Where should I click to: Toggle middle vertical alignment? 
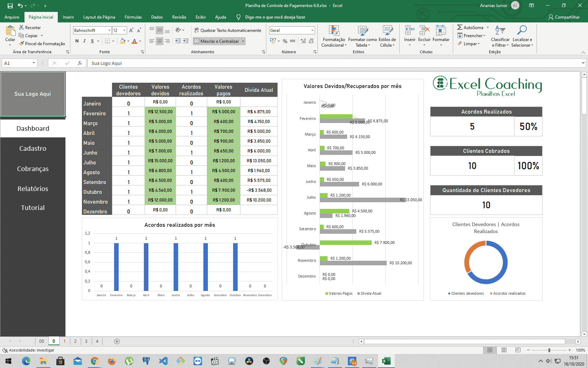tap(160, 30)
